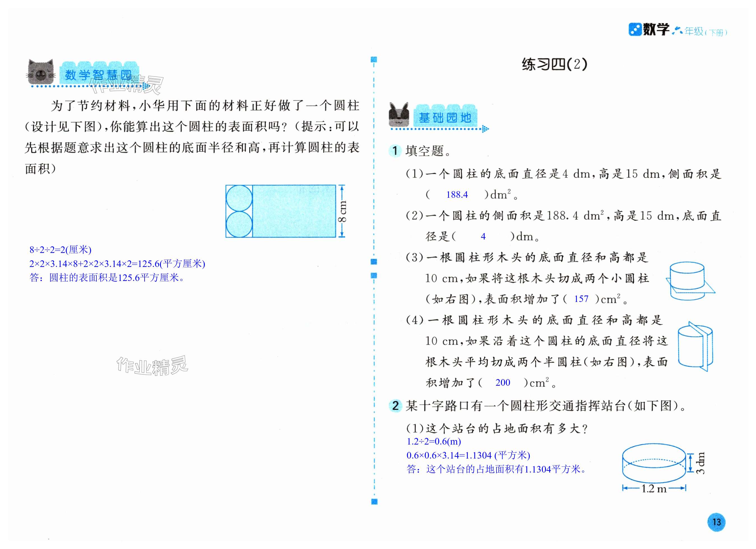Click the 1.2 m dimension label
Screen dimensions: 756x549
click(654, 489)
